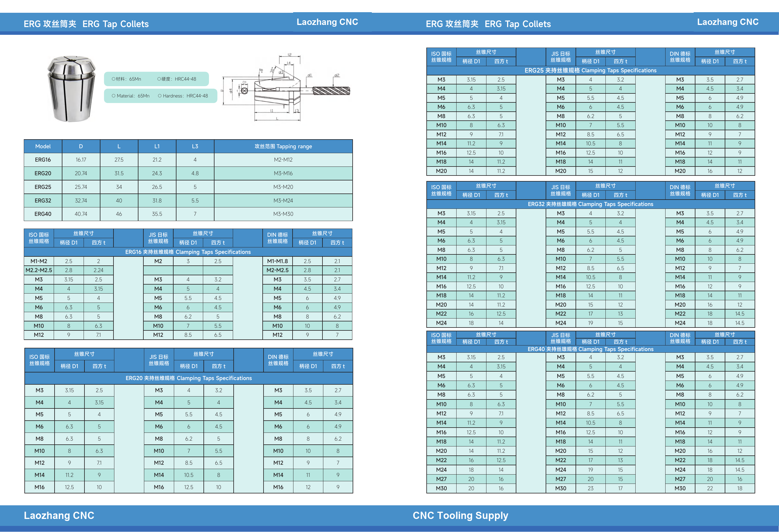Select the 'M3-M24' tapping range cell
Image resolution: width=779 pixels, height=532 pixels.
coord(283,201)
